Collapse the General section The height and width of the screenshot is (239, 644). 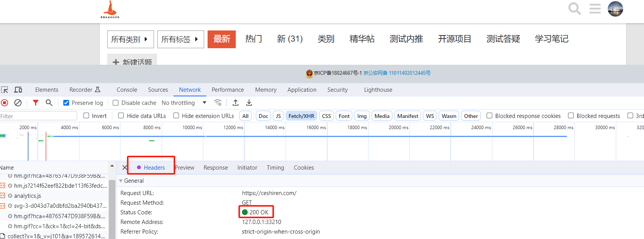click(121, 181)
